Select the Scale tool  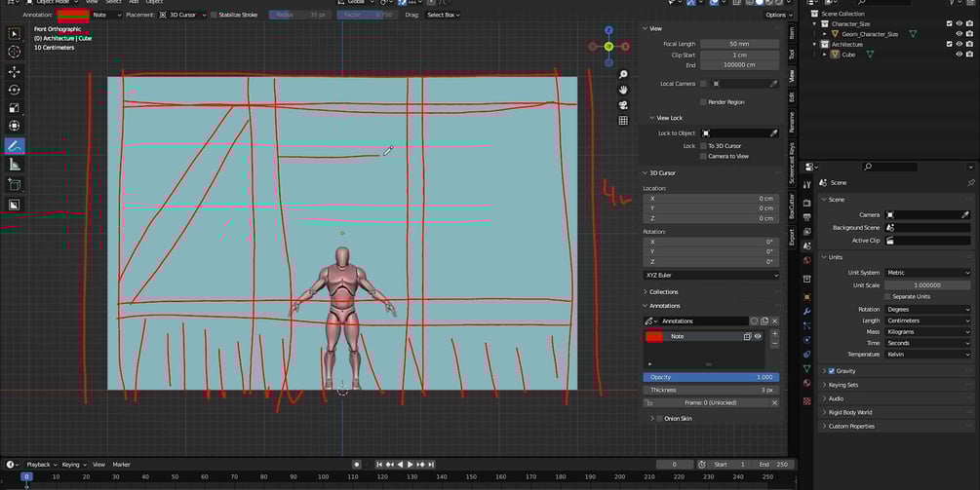[15, 108]
